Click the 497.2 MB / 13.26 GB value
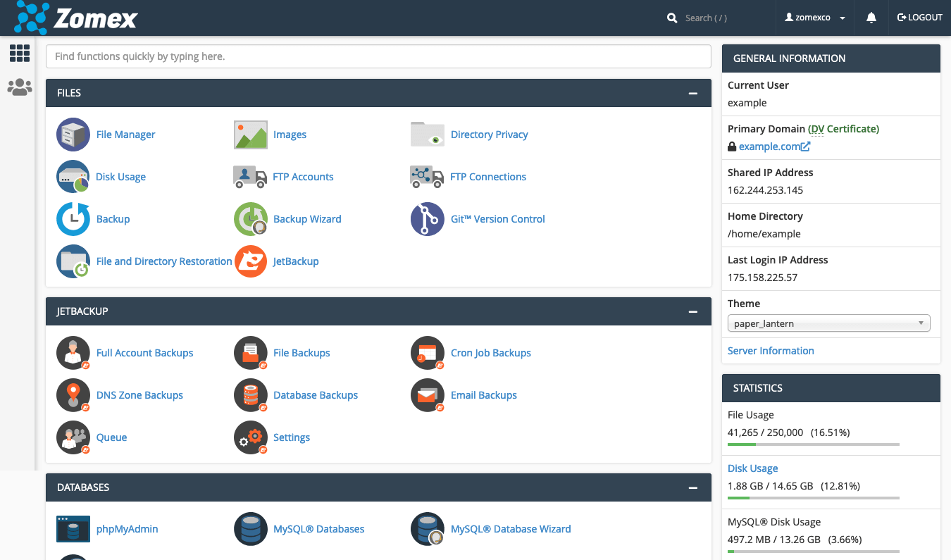Screen dimensions: 951x560 774,540
